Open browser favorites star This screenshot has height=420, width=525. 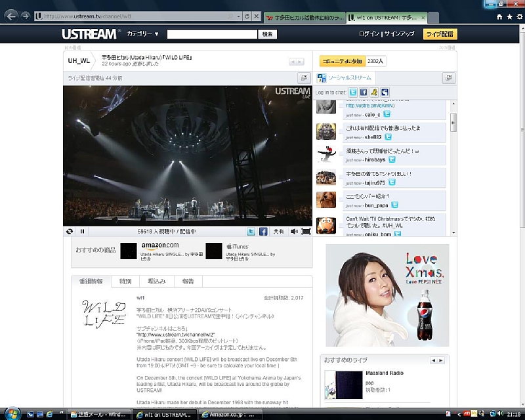509,17
